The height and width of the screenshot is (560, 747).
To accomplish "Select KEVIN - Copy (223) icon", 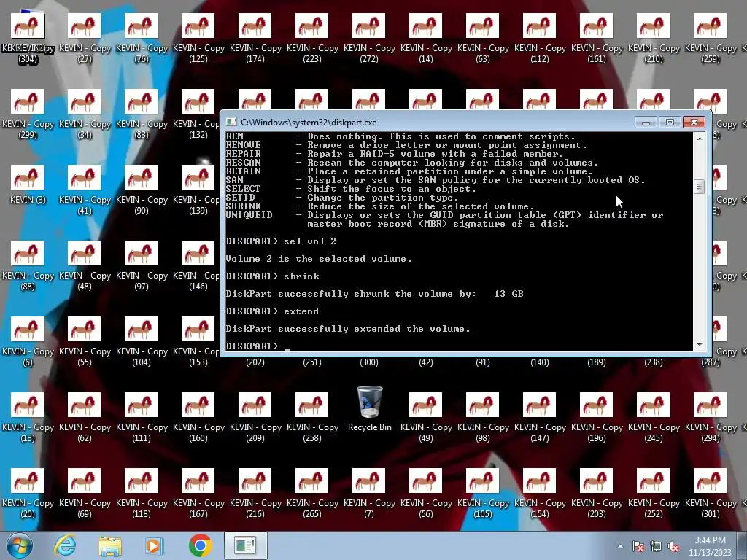I will 312,38.
